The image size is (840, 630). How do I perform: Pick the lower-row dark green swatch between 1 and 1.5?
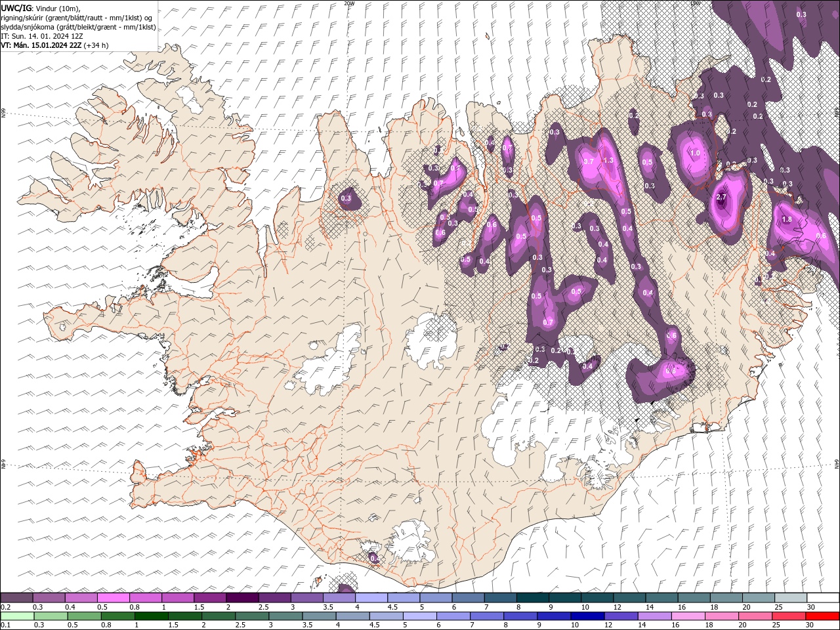pyautogui.click(x=152, y=616)
